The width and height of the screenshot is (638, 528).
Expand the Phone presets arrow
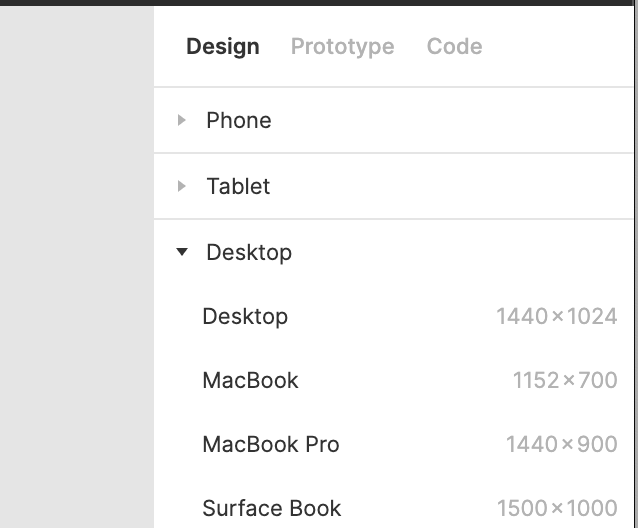pyautogui.click(x=181, y=120)
